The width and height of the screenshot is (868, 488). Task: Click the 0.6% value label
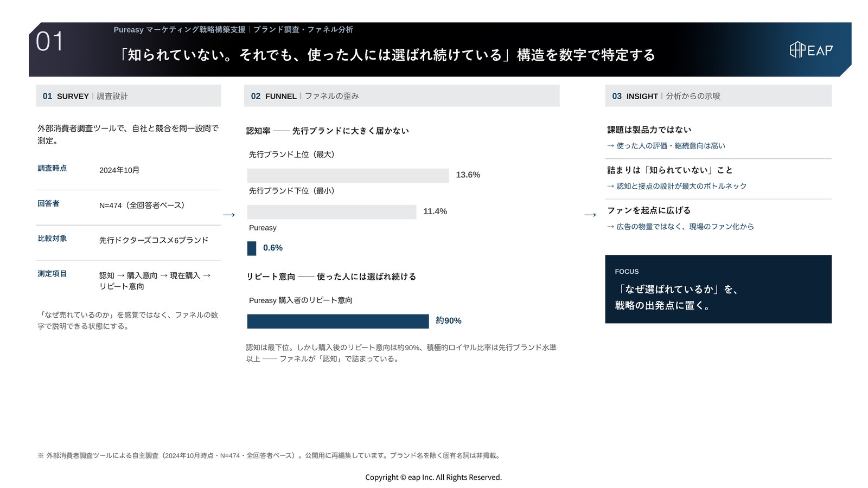click(x=273, y=248)
